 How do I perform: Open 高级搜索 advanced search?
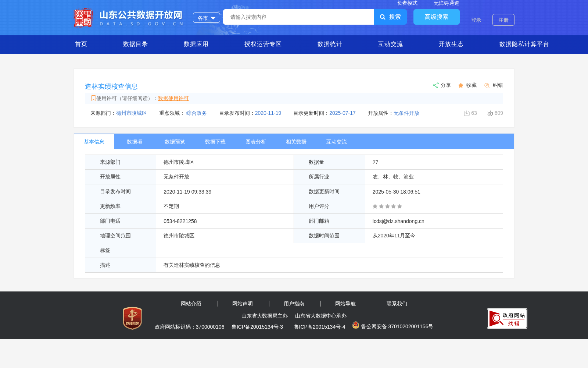pos(437,17)
